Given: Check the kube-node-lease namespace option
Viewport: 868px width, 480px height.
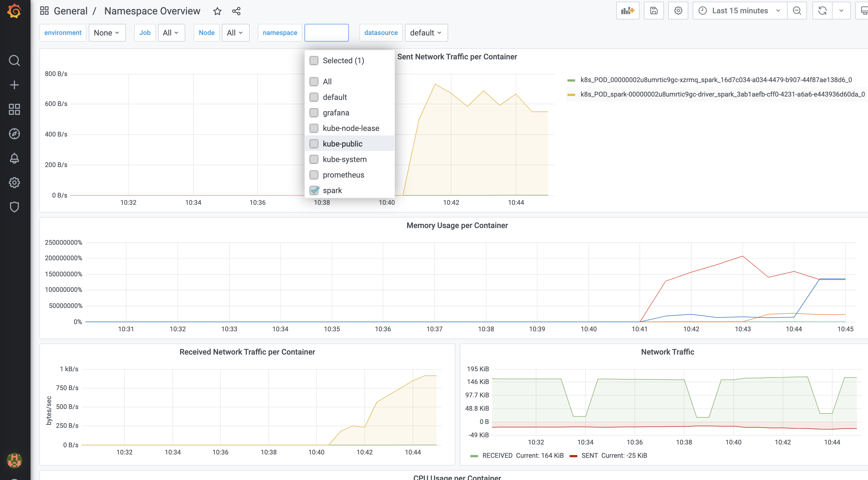Looking at the screenshot, I should (x=314, y=128).
